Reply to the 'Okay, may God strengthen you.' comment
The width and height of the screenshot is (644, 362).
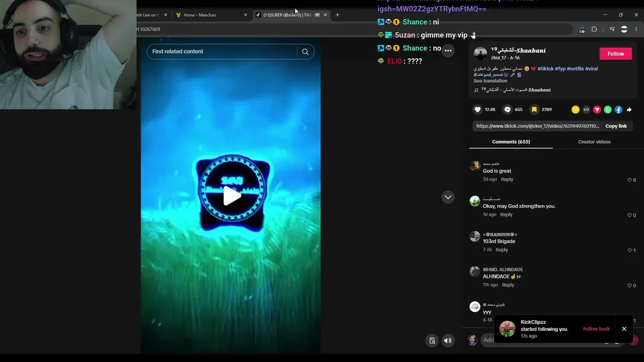pyautogui.click(x=506, y=215)
